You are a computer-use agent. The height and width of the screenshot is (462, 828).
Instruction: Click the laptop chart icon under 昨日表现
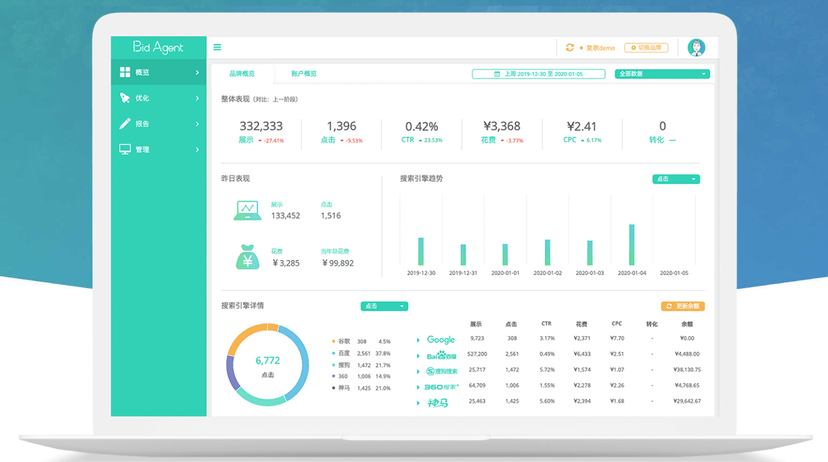point(247,210)
